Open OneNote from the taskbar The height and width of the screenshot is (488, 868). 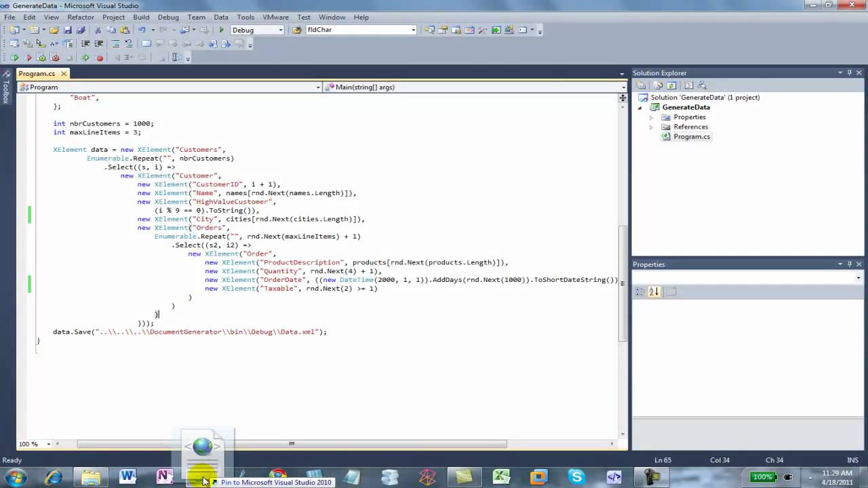[165, 476]
